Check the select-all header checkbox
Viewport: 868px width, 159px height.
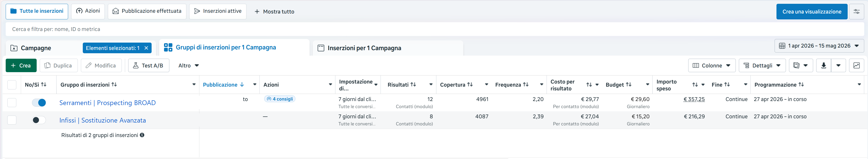12,84
